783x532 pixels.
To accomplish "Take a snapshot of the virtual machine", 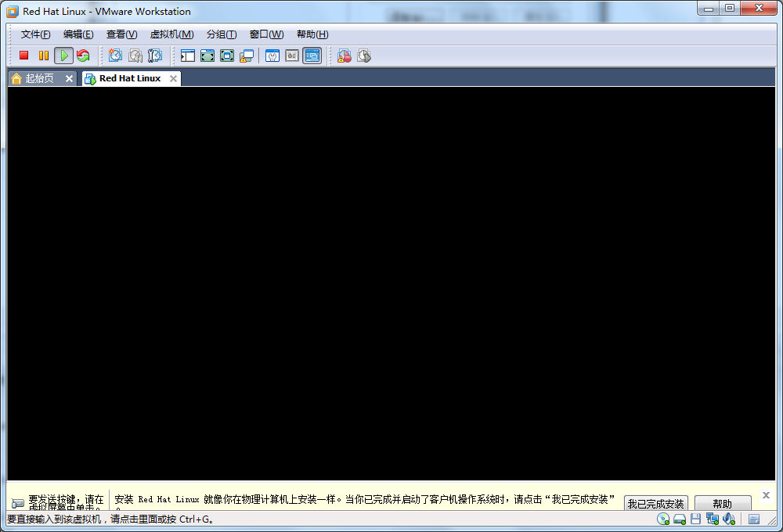I will 115,56.
